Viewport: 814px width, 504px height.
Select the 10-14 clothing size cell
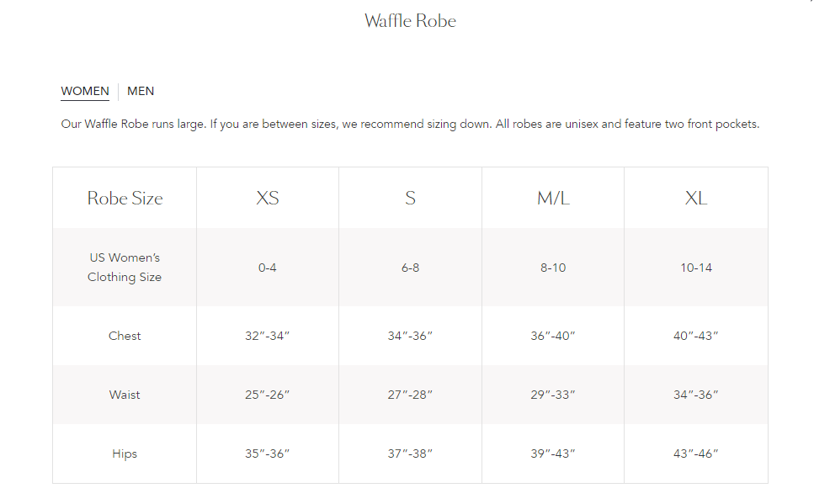(696, 267)
